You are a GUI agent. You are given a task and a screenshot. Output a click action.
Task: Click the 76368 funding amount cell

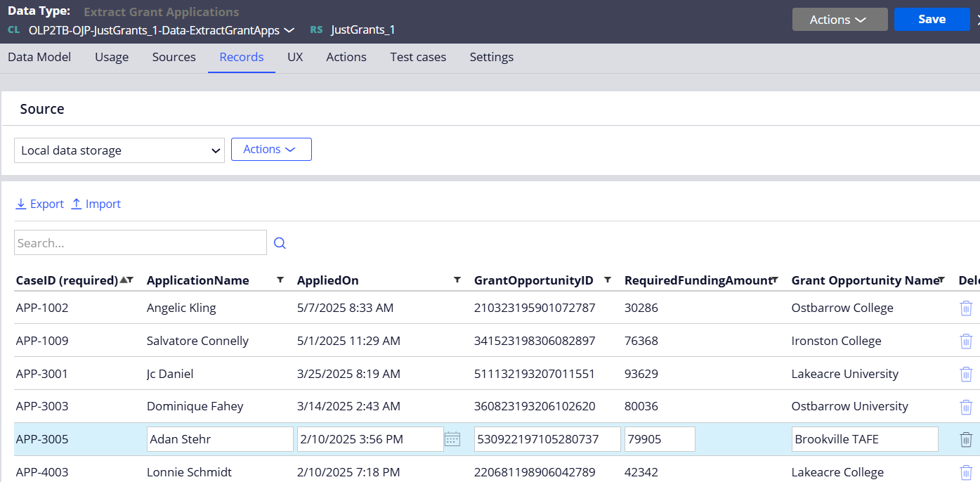[641, 341]
